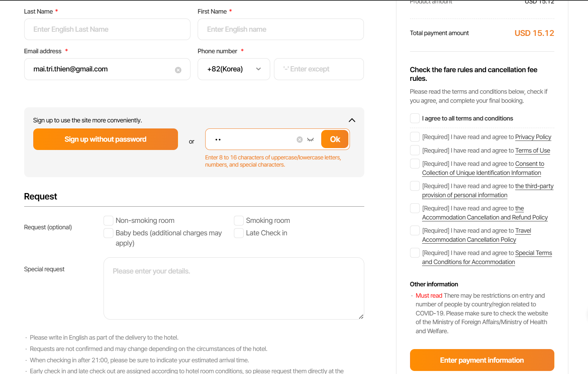Focus the phone number input field

pos(319,69)
